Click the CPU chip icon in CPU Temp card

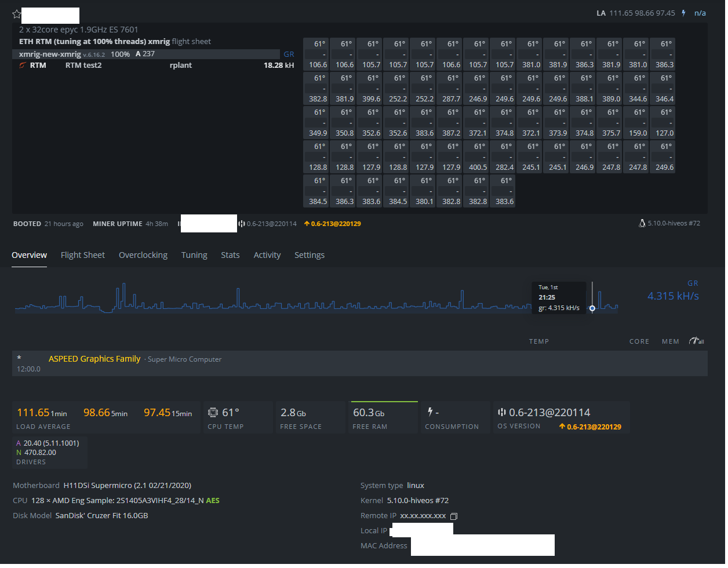[x=213, y=412]
